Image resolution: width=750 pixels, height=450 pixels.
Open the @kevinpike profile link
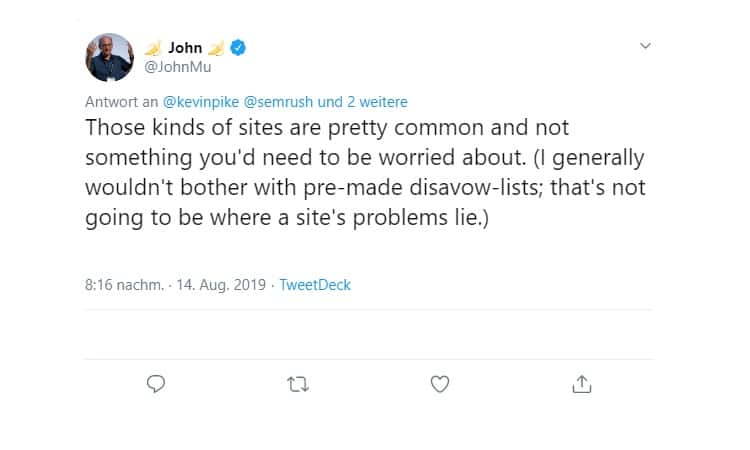[x=201, y=102]
